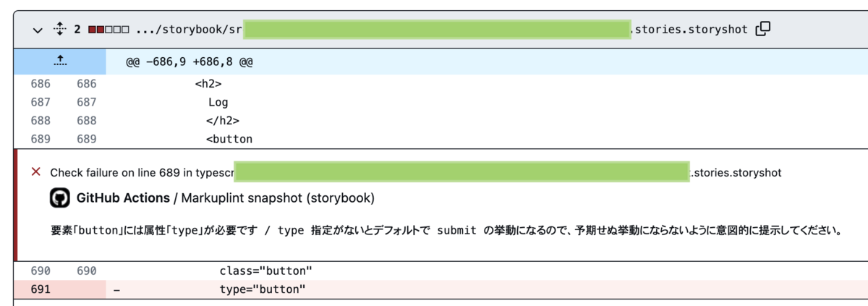Click new line number 689
The width and height of the screenshot is (868, 306).
[x=86, y=138]
